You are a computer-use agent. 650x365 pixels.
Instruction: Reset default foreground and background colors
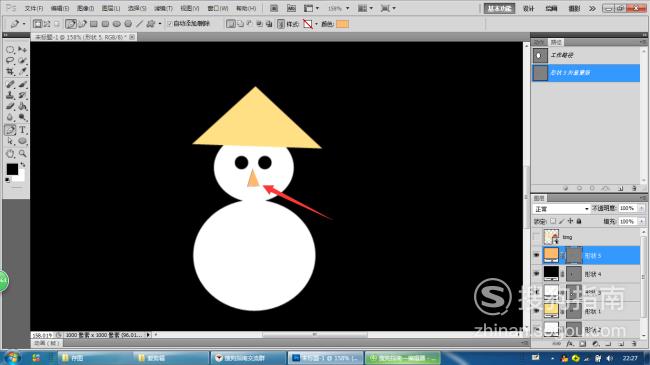click(7, 180)
